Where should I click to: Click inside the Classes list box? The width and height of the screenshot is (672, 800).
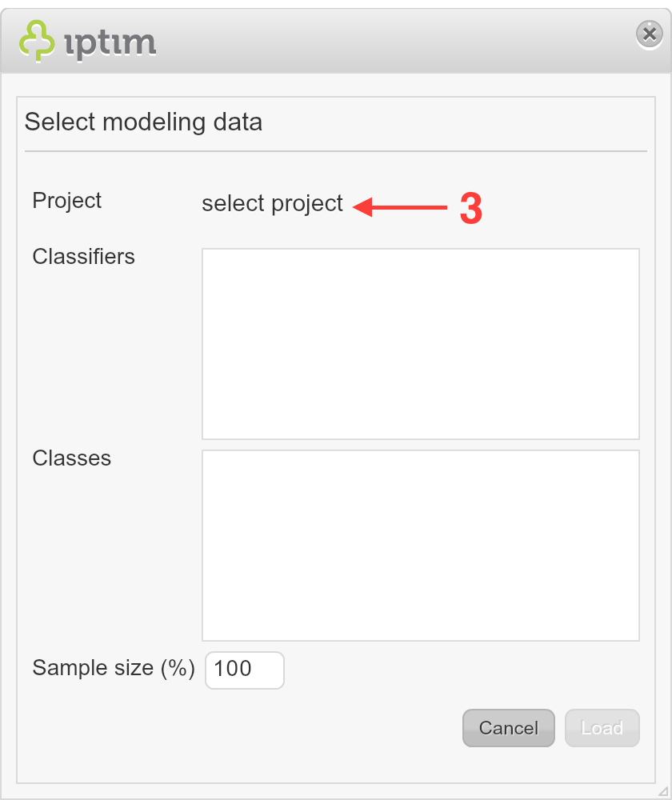coord(421,545)
